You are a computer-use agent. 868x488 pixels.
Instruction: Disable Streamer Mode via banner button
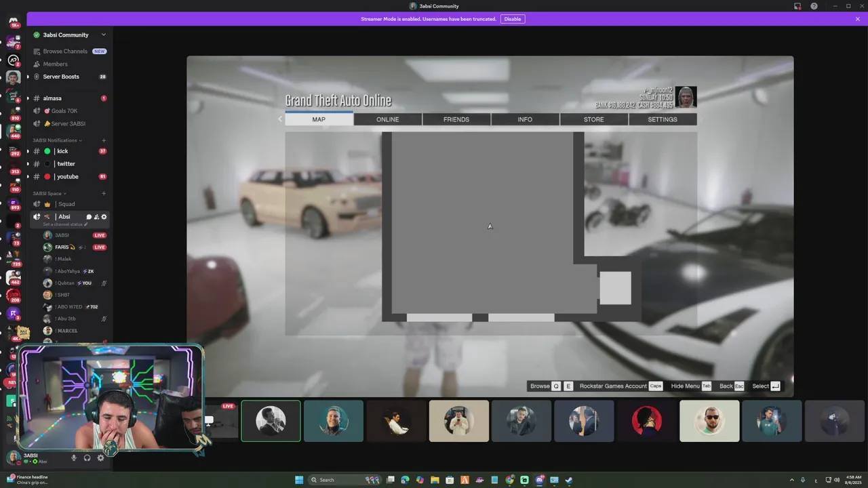pyautogui.click(x=513, y=19)
